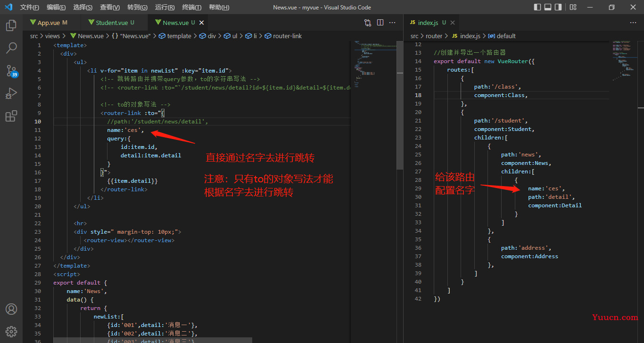Click 'router' breadcrumb in index.js editor
The width and height of the screenshot is (644, 343).
(x=434, y=36)
